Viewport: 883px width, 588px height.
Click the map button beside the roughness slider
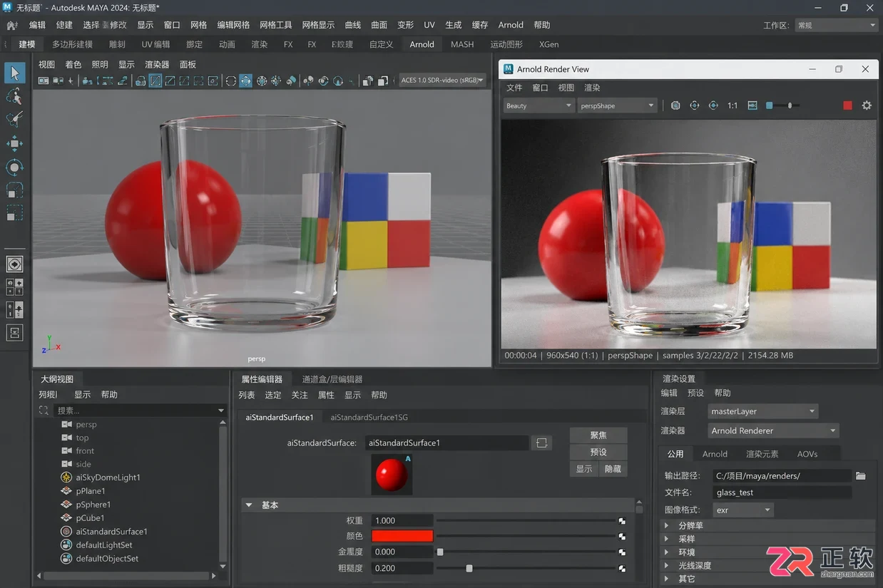pos(622,568)
